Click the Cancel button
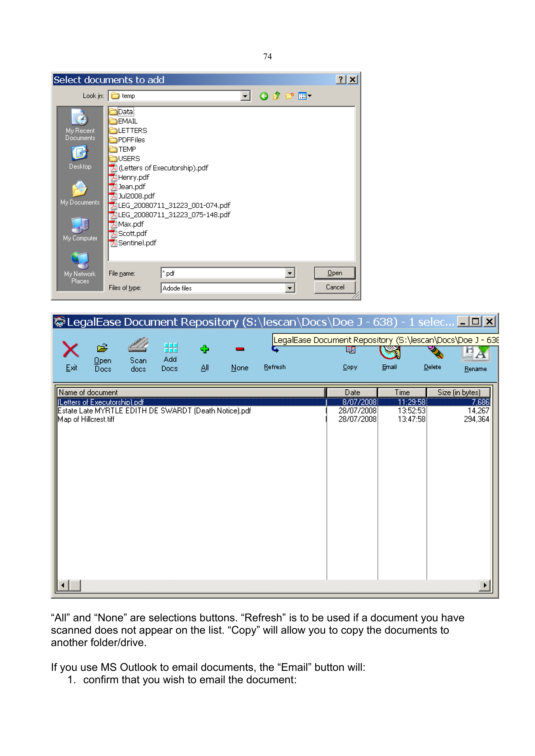Screen dimensions: 535x756 click(335, 287)
